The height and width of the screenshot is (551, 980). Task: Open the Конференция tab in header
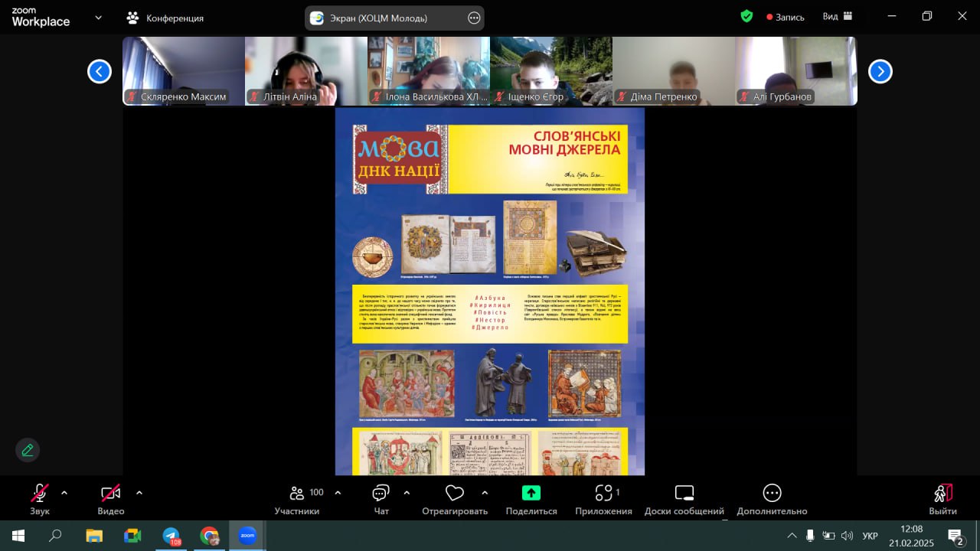pyautogui.click(x=166, y=18)
